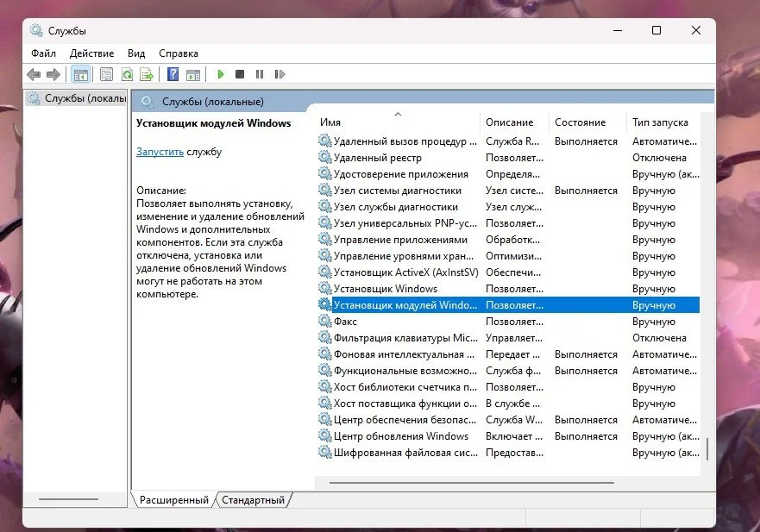Click the tree pane horizontal scrollbar

tap(68, 499)
